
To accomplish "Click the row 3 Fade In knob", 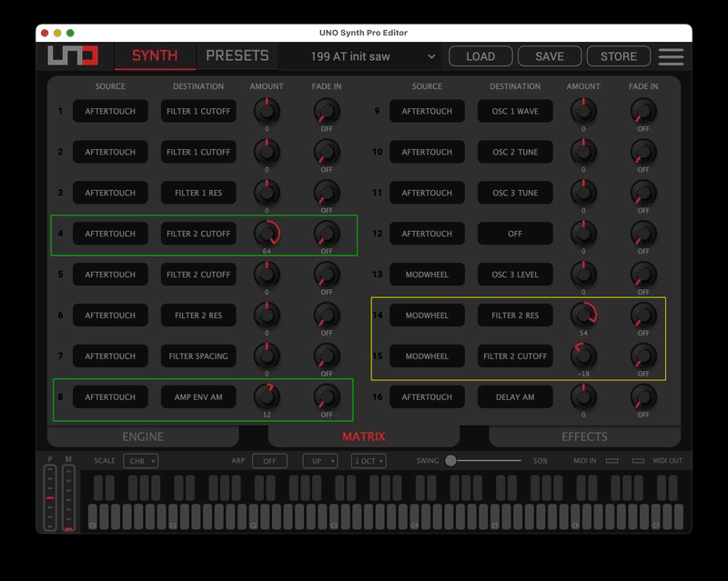I will coord(327,193).
